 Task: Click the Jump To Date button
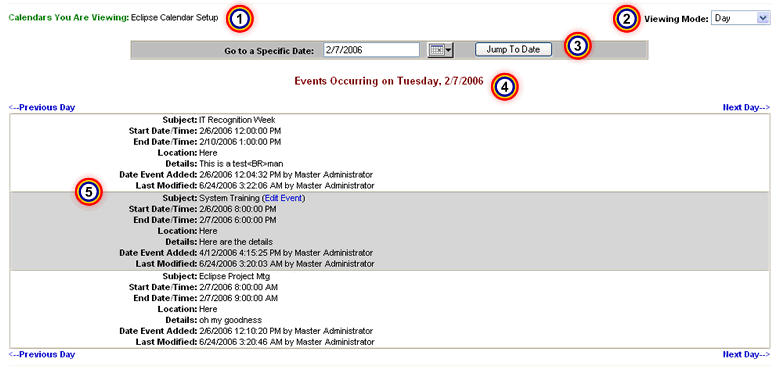point(513,50)
